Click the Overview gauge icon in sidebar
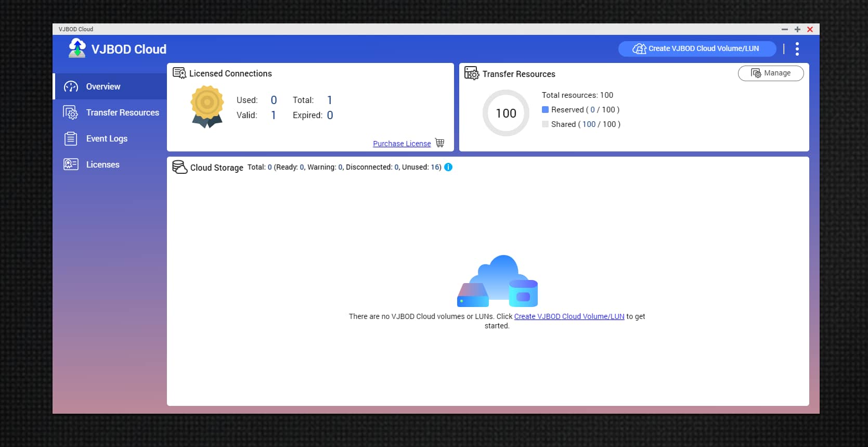This screenshot has height=447, width=868. (71, 87)
